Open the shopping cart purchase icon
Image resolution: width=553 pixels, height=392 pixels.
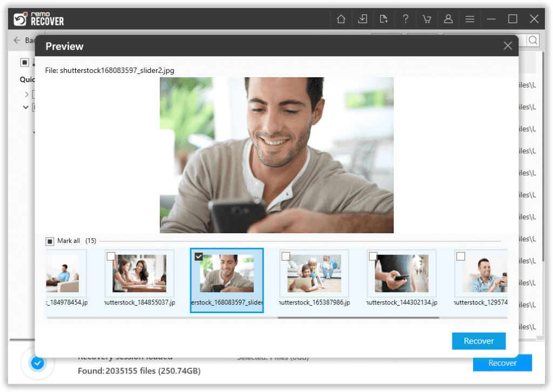pyautogui.click(x=427, y=19)
